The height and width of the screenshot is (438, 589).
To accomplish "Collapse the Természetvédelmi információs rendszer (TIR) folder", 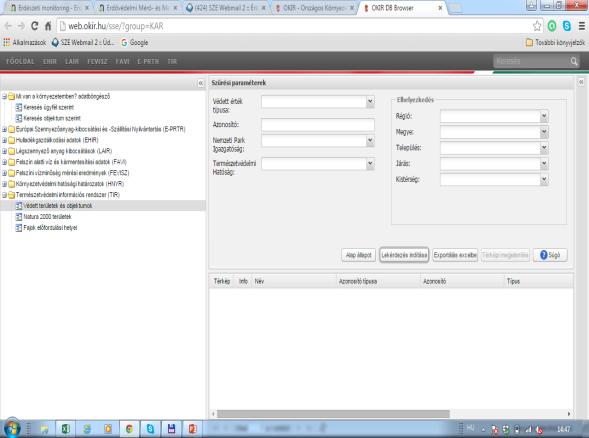I will [x=5, y=195].
